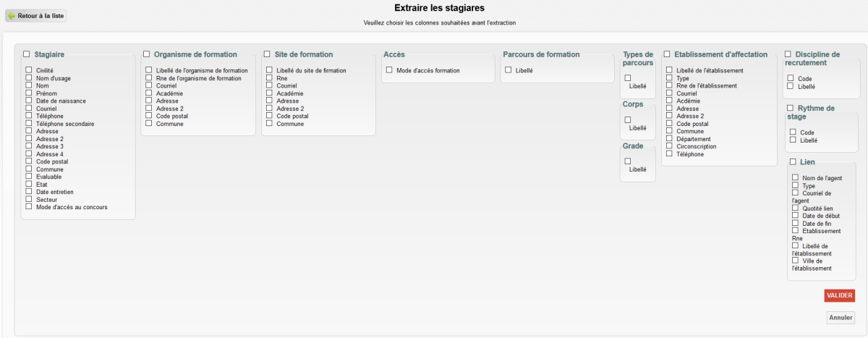The image size is (868, 338).
Task: Tick the Civilité checkbox
Action: point(29,70)
